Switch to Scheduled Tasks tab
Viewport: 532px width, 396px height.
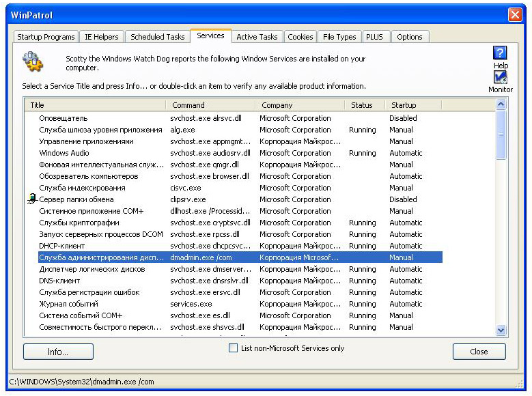point(158,37)
